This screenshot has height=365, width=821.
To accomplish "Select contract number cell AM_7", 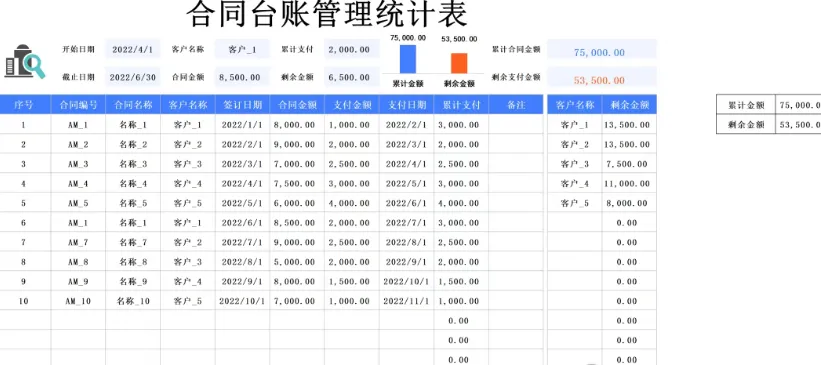I will 78,242.
